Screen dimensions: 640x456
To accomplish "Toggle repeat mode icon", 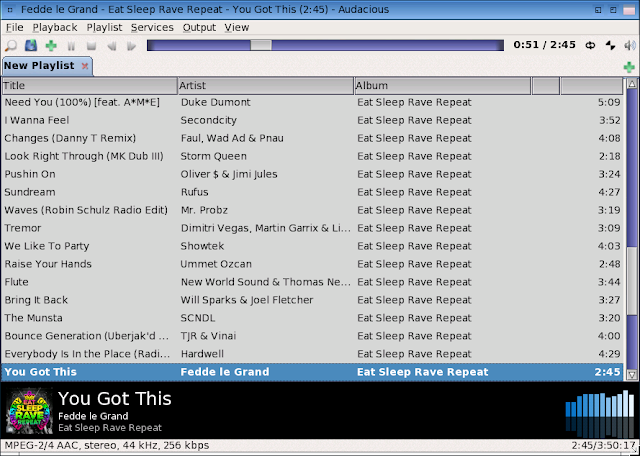I will pyautogui.click(x=590, y=45).
